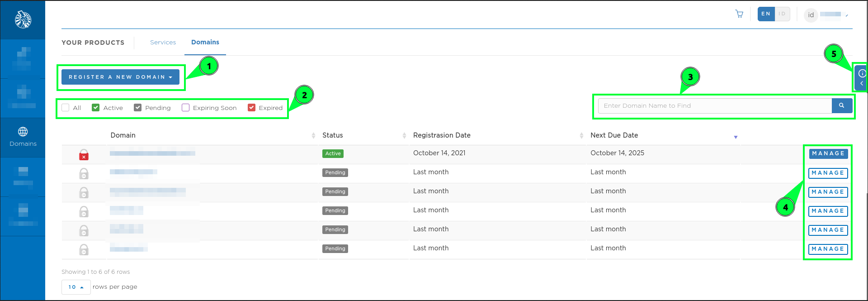Open the rows per page dropdown
Image resolution: width=868 pixels, height=301 pixels.
[76, 287]
